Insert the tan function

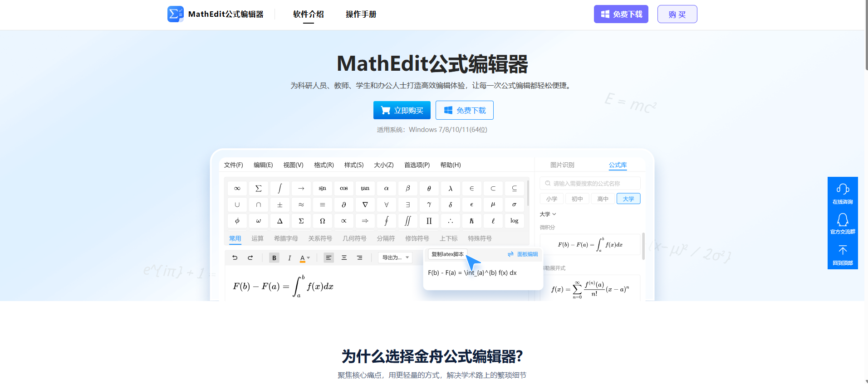pos(365,188)
